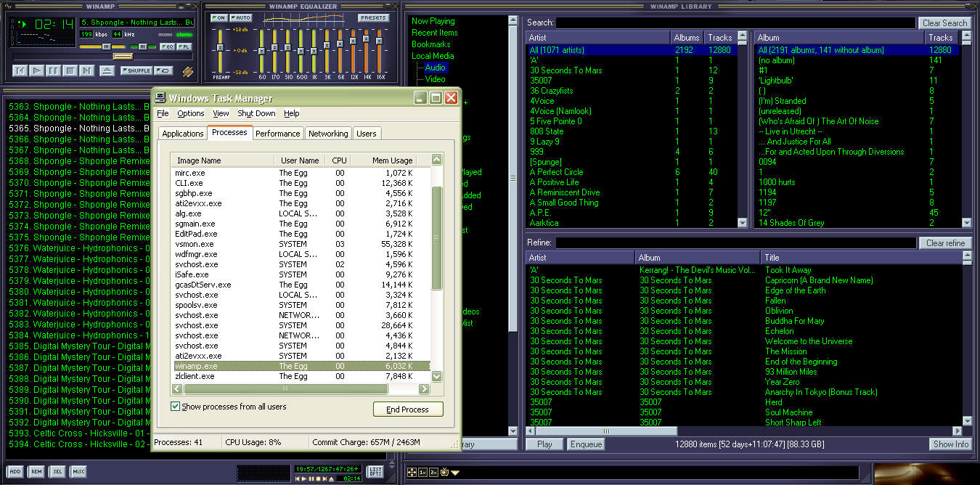Skip to previous track in Winamp player
Viewport: 980px width, 485px height.
point(20,70)
